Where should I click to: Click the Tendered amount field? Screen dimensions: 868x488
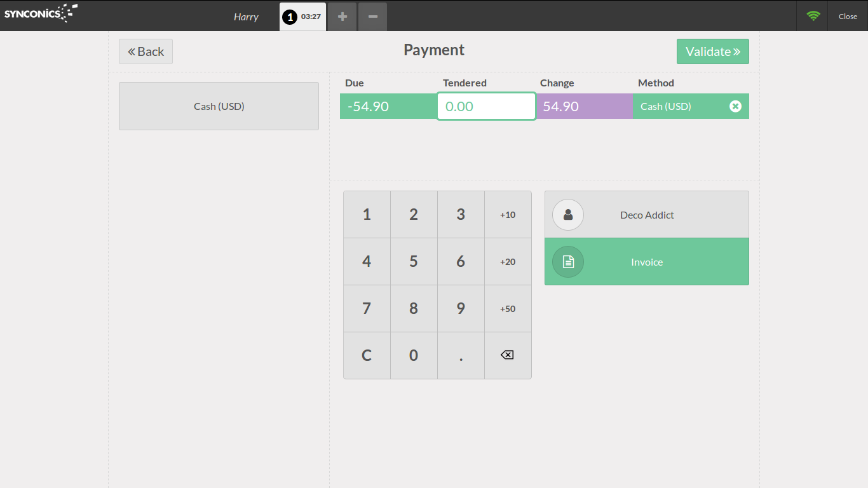486,106
